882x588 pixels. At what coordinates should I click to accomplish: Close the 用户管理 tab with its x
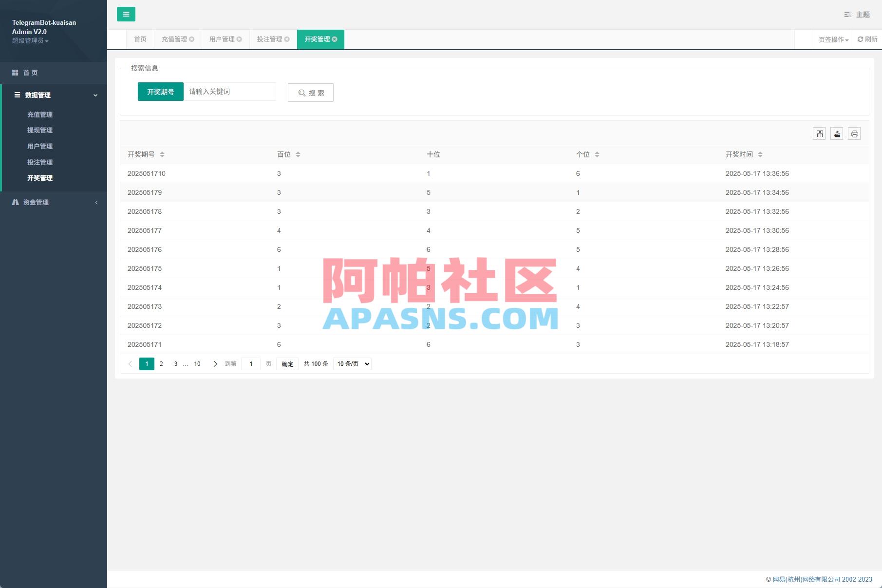click(239, 39)
